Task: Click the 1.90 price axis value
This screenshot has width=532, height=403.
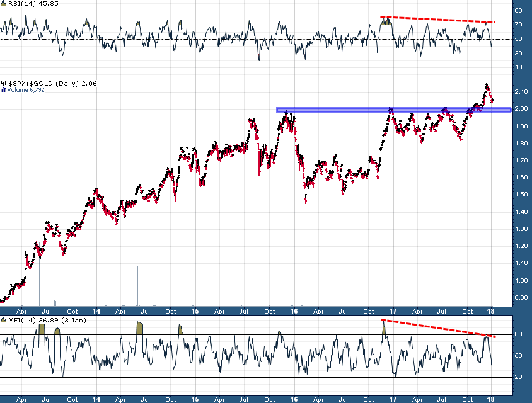Action: [521, 126]
